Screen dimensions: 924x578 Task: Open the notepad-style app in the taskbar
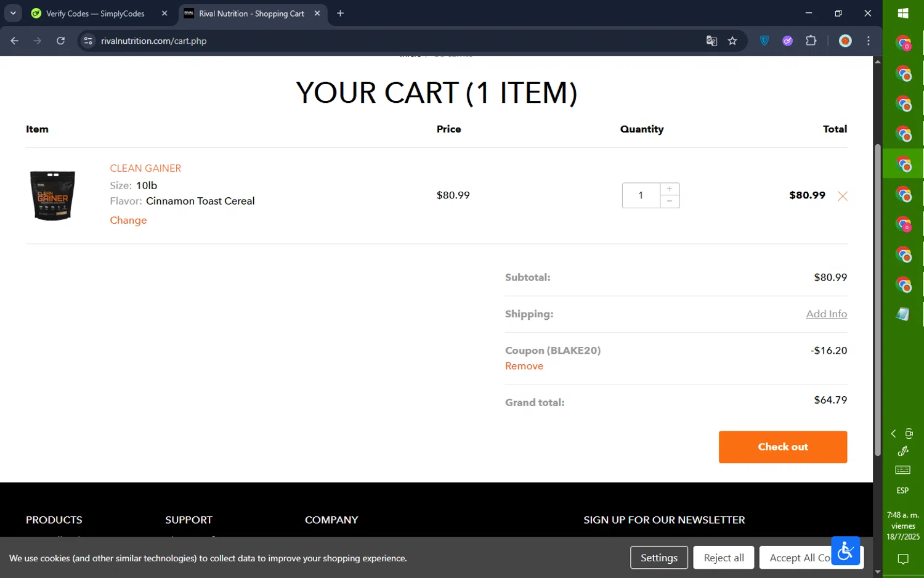pyautogui.click(x=903, y=314)
